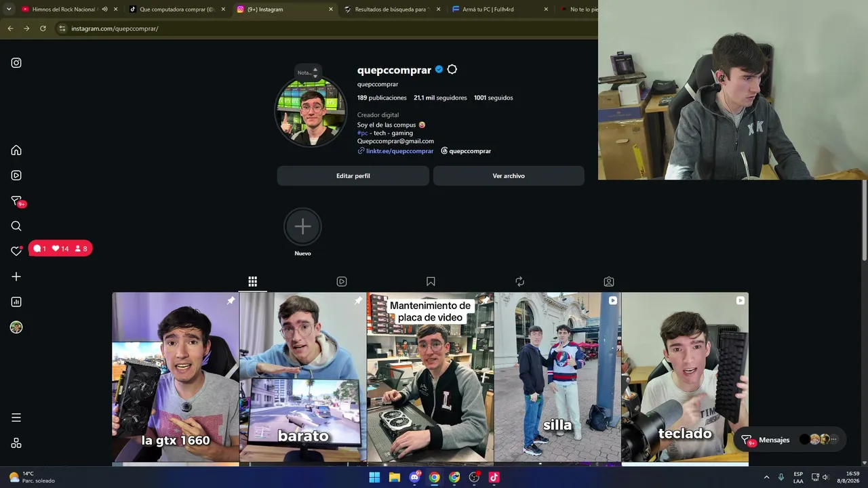
Task: Switch to the Tagged photos tab
Action: coord(609,281)
